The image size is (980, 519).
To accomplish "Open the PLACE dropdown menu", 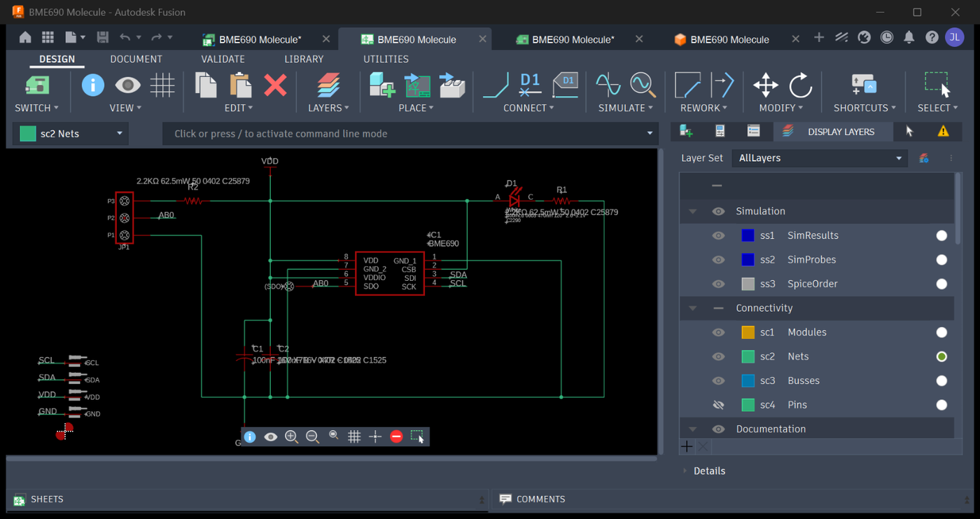I will 416,108.
